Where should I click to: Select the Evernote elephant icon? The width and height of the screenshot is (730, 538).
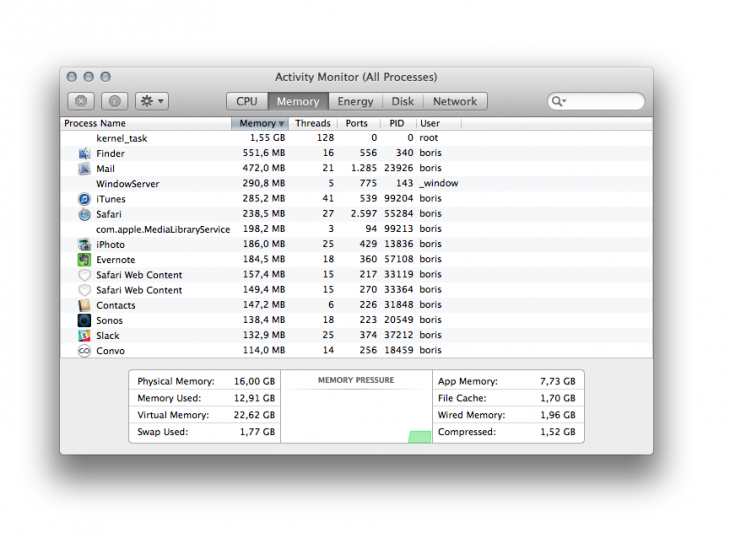[x=84, y=259]
